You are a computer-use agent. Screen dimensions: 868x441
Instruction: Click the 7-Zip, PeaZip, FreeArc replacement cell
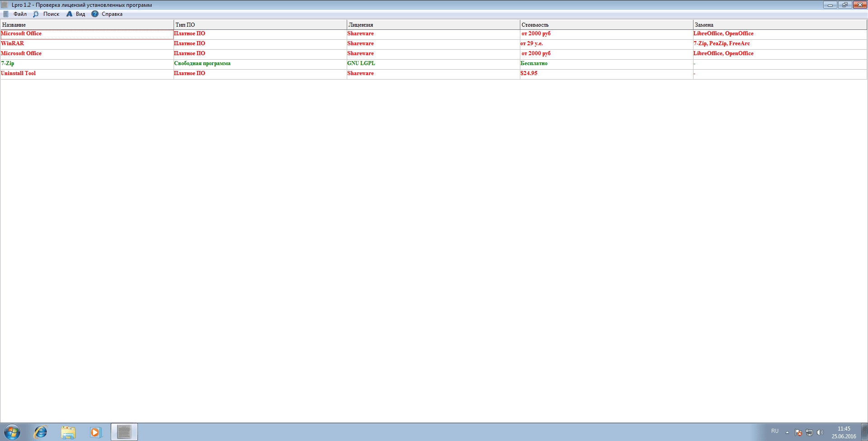click(780, 44)
